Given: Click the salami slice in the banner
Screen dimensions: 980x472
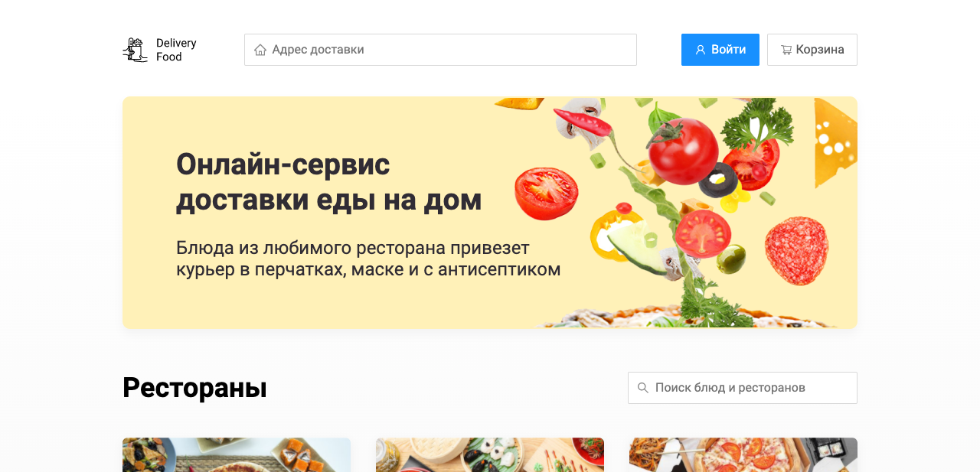Looking at the screenshot, I should 796,250.
